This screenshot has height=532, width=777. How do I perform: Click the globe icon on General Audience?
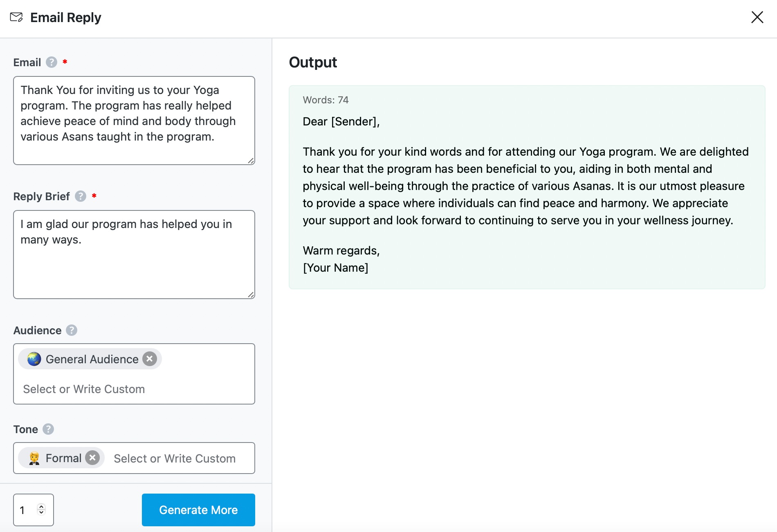pyautogui.click(x=34, y=359)
